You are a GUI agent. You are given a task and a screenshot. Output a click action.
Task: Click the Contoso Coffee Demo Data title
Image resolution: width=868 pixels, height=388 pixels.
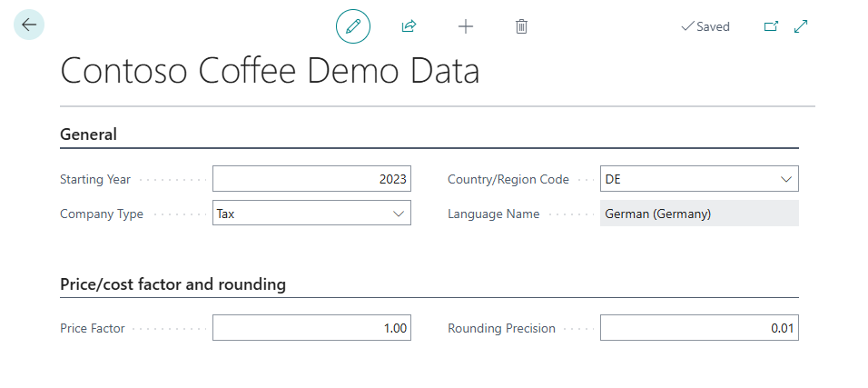click(270, 71)
